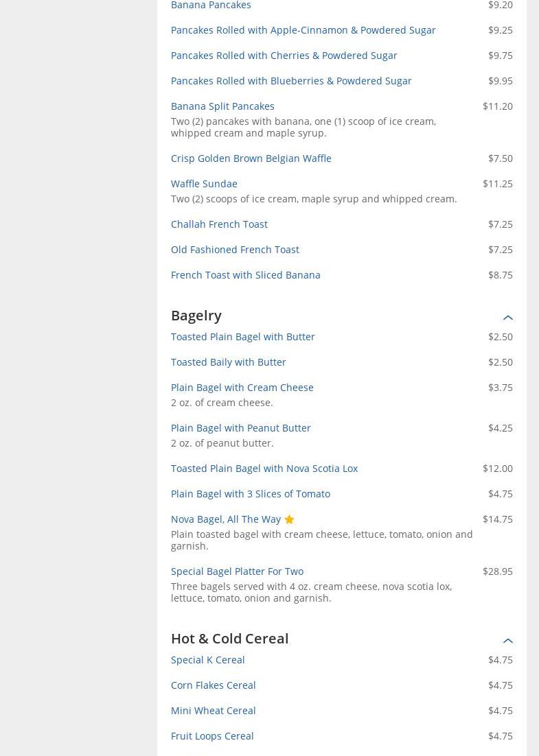Open Old Fashioned French Toast item

click(235, 250)
